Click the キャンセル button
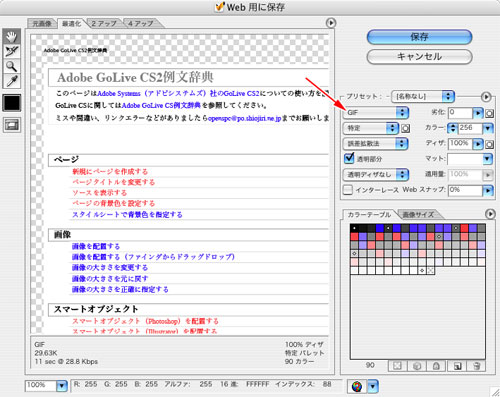This screenshot has width=500, height=397. coord(420,57)
